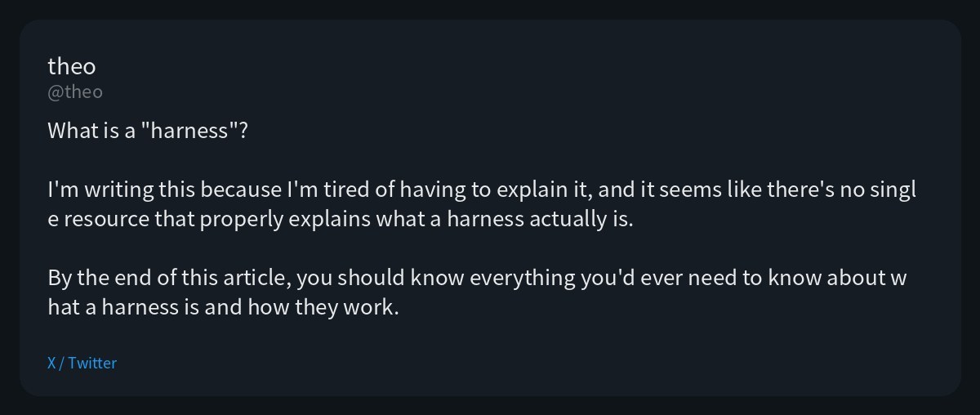Click the empty card area right of X / Twitter
The width and height of the screenshot is (980, 415).
(531, 363)
